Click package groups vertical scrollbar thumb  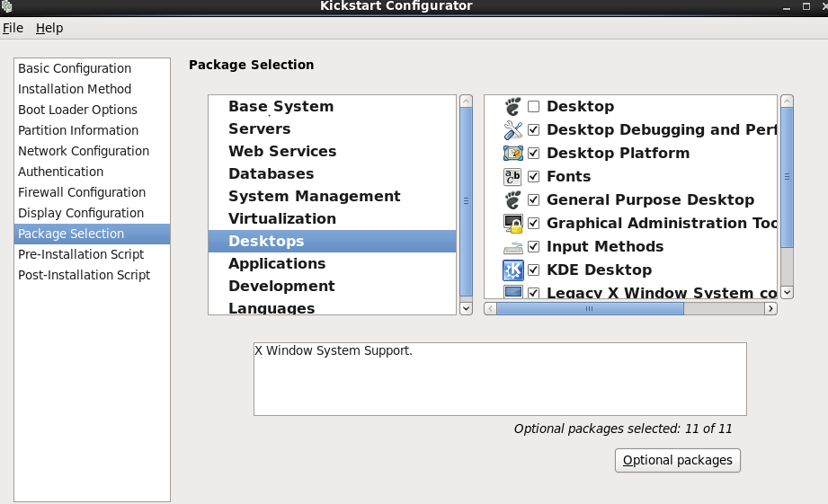(787, 177)
